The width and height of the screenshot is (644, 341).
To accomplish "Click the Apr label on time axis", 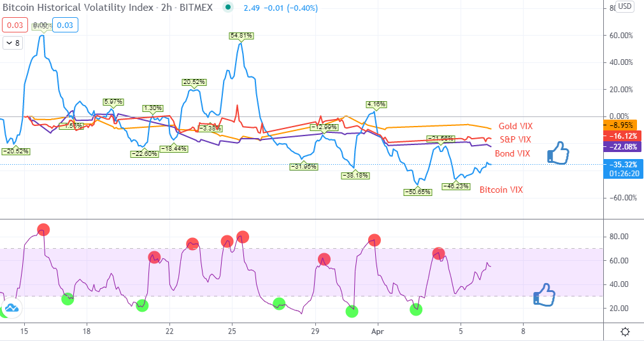I will pos(378,331).
